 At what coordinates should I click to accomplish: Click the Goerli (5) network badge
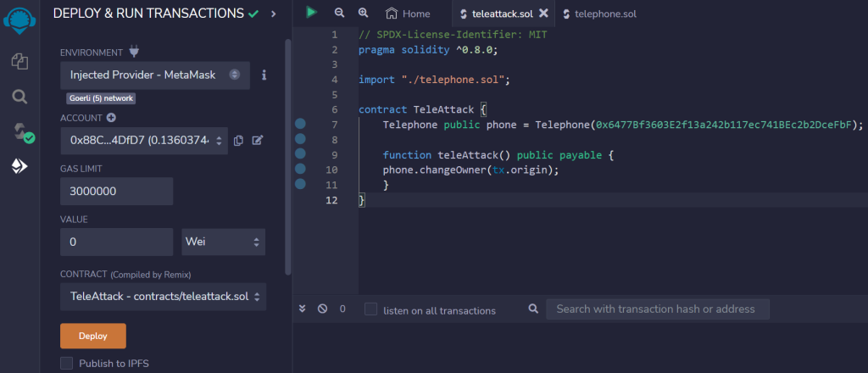pos(102,98)
